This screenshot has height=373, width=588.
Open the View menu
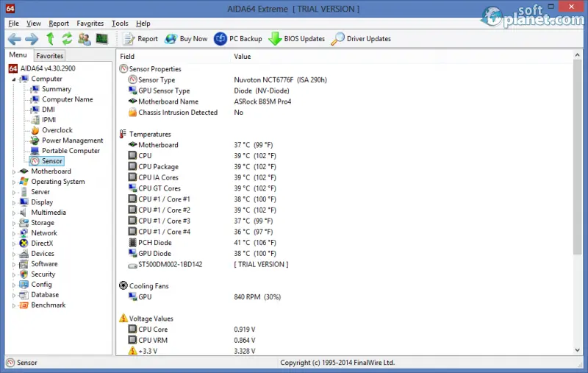click(x=33, y=24)
